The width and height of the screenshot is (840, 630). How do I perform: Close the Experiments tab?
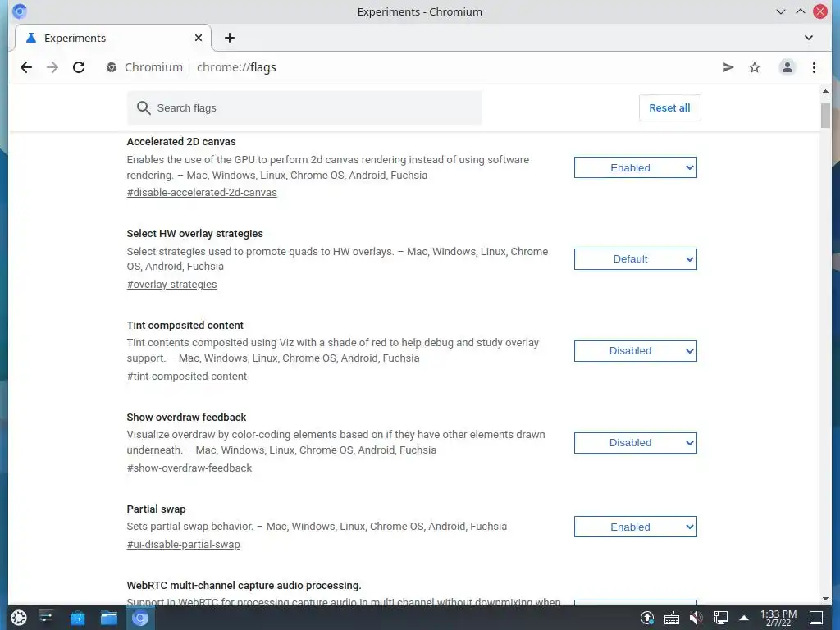tap(199, 38)
